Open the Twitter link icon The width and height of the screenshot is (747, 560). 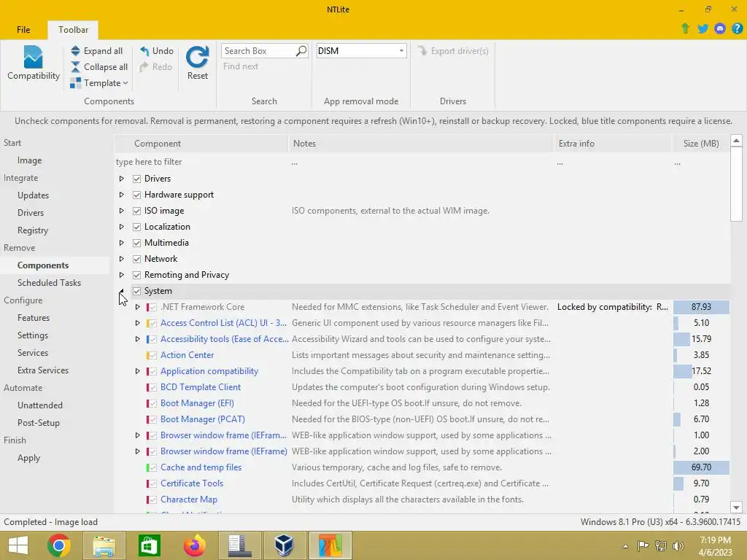[x=703, y=28]
